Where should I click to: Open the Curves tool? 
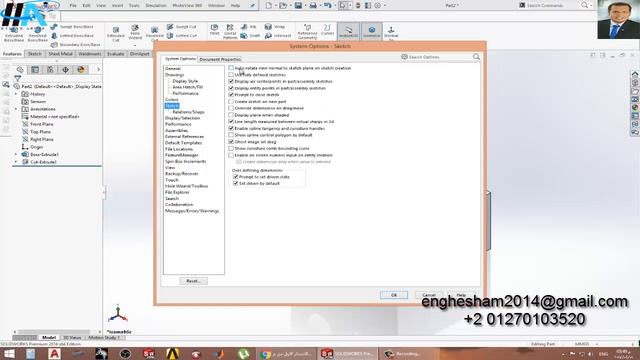(327, 30)
